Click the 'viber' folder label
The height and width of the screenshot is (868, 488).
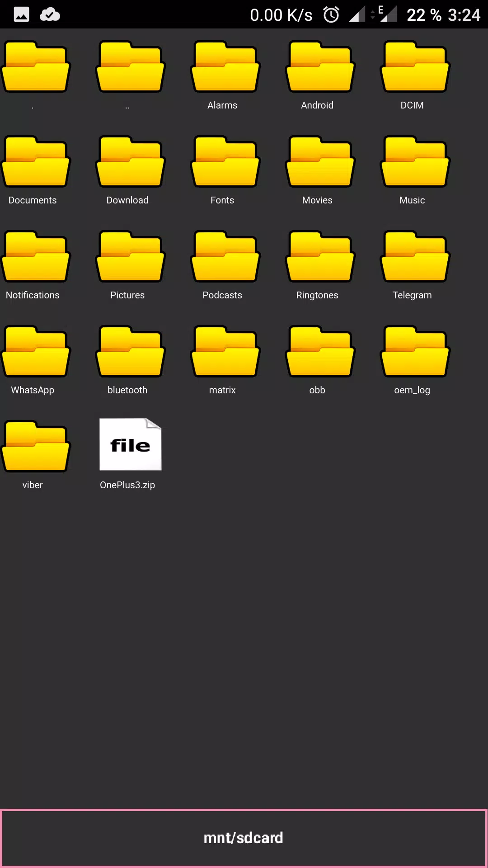point(33,485)
